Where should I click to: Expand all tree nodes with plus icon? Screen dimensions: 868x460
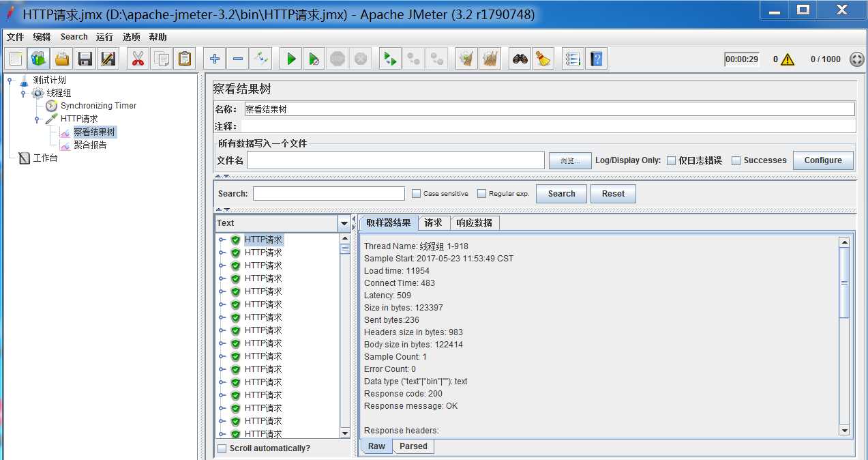(x=215, y=59)
